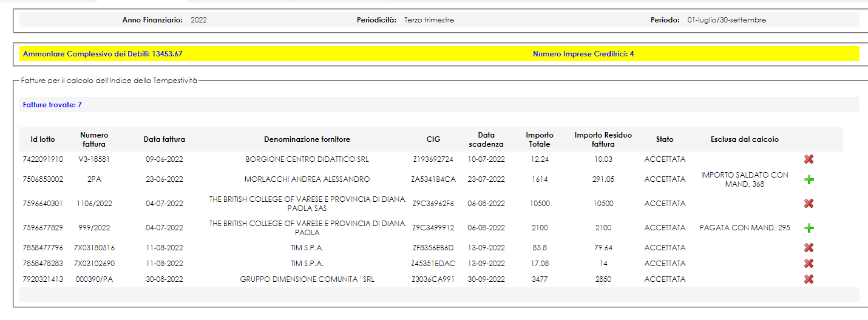Exclude the BORGIONE CENTRO DIDATTICO invoice with red X

click(809, 159)
